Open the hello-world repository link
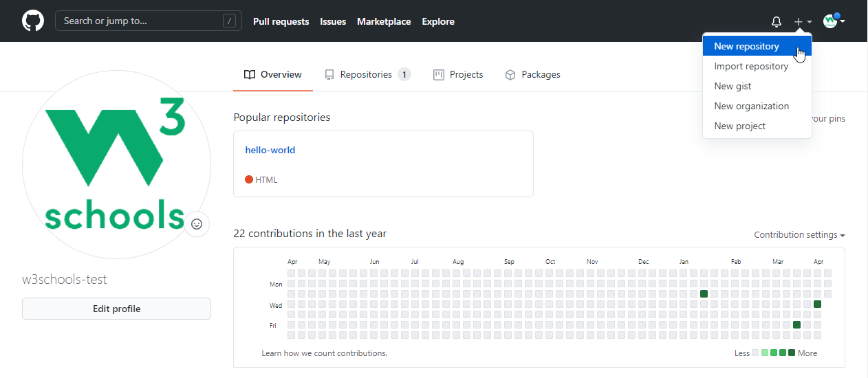Viewport: 868px width, 378px height. tap(270, 150)
